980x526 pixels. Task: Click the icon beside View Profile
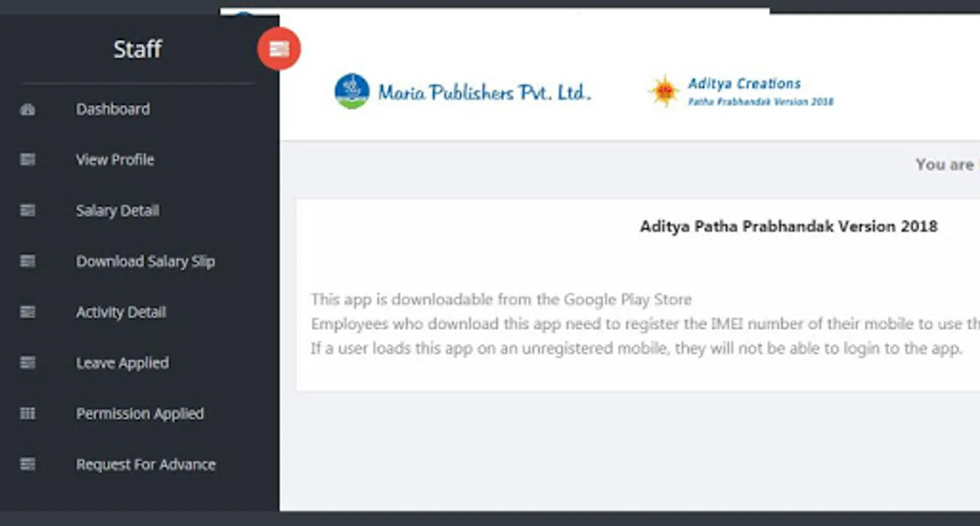point(27,160)
